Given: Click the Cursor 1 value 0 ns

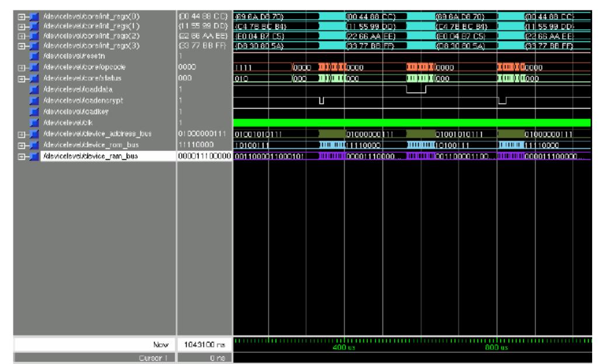Looking at the screenshot, I should point(217,358).
